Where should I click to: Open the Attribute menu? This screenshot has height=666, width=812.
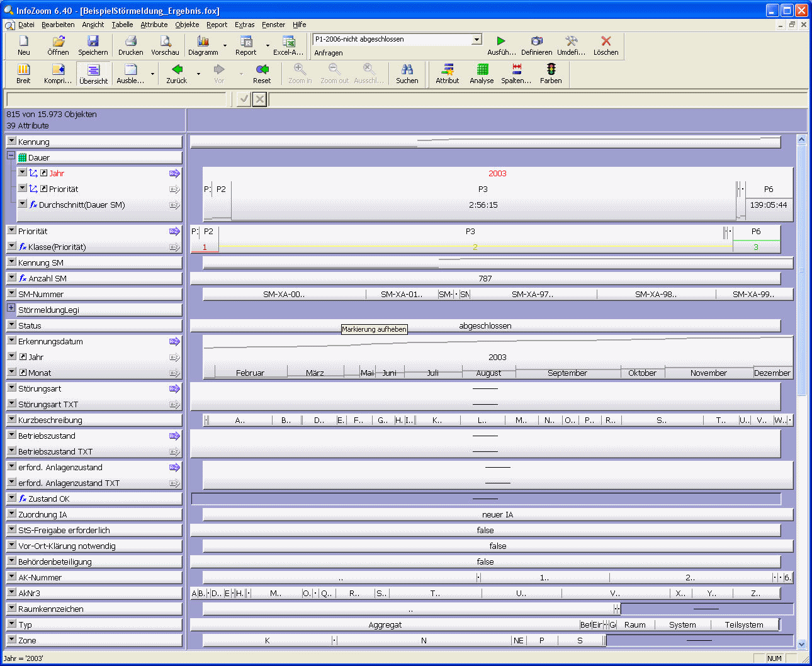coord(154,25)
